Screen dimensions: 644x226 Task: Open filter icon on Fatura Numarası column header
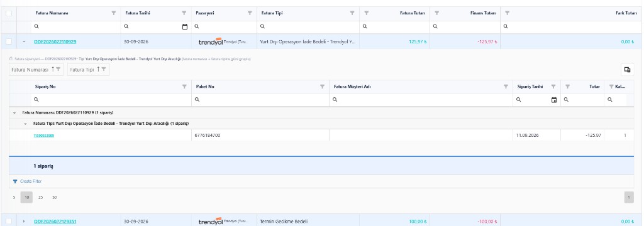114,13
